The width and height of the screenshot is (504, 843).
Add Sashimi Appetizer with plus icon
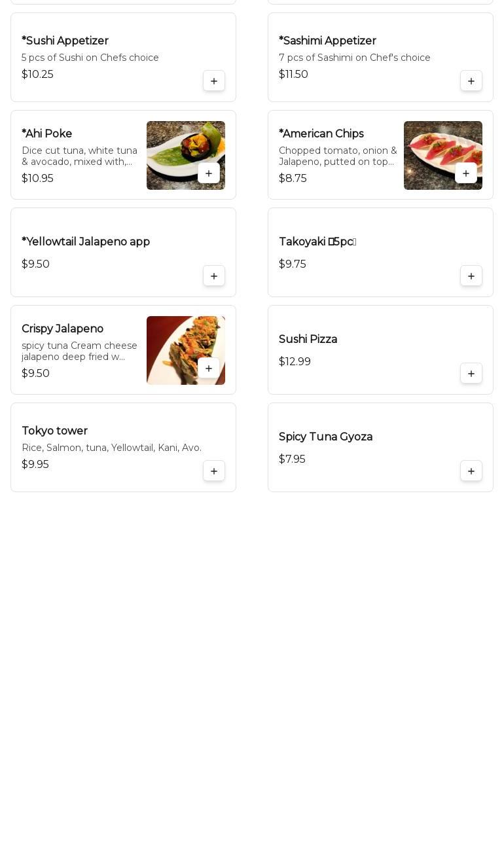click(x=471, y=81)
